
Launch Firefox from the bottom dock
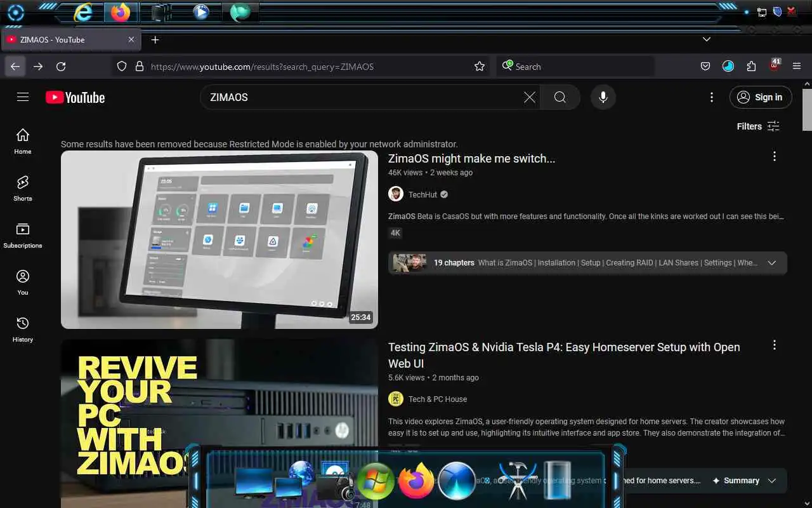(x=416, y=481)
